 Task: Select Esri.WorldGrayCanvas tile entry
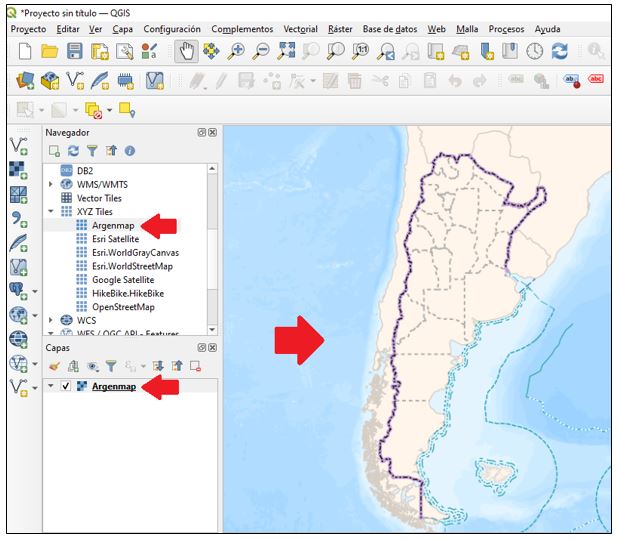click(x=135, y=253)
